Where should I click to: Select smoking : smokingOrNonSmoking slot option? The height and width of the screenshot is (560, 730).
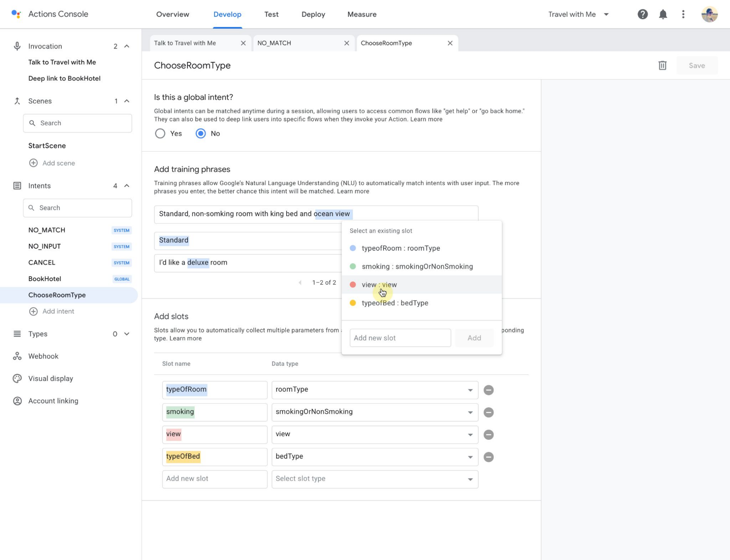pos(422,267)
